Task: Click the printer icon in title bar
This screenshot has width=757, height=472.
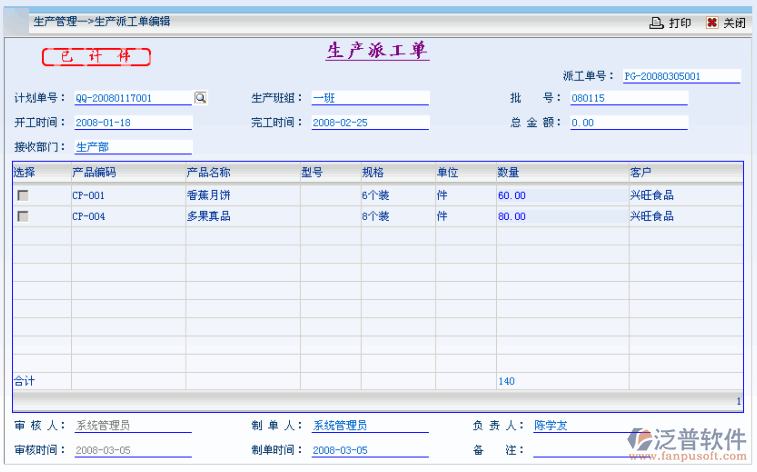Action: (x=656, y=23)
